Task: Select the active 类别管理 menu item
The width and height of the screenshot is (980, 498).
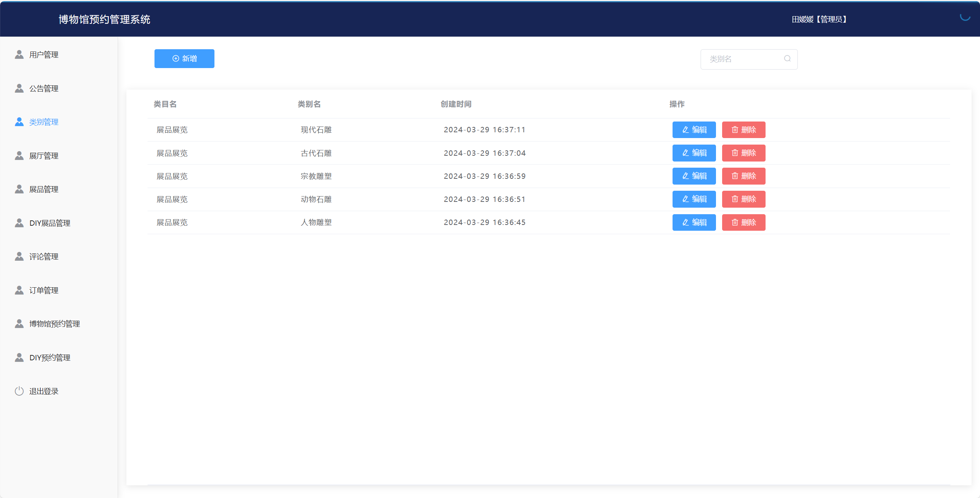Action: [x=44, y=122]
